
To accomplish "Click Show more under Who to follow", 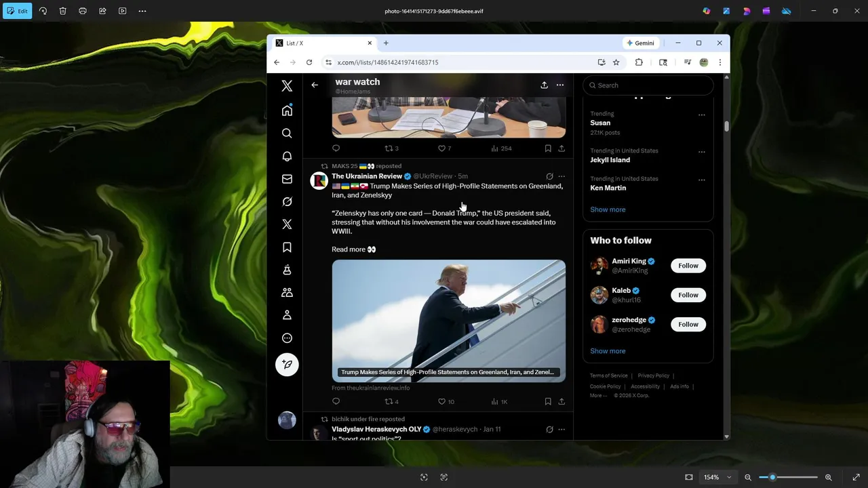I will click(x=608, y=351).
